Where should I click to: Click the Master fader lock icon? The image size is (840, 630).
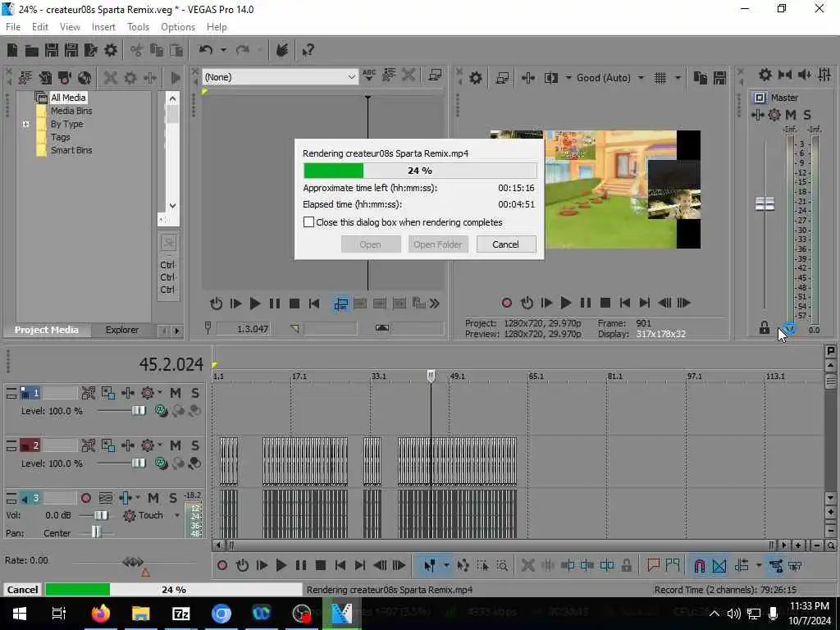click(764, 327)
